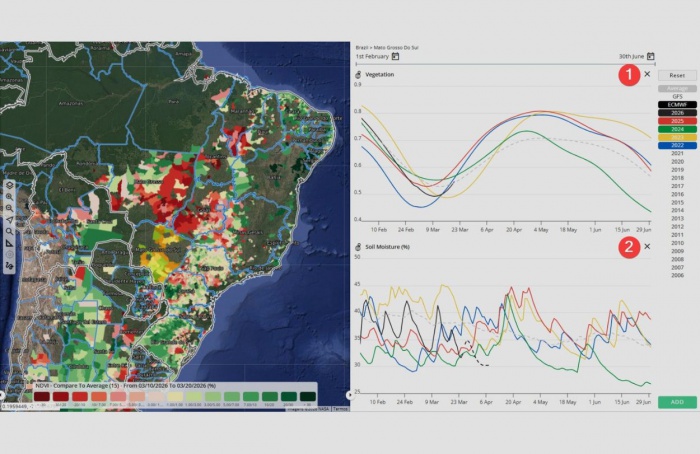The height and width of the screenshot is (454, 700).
Task: Click the zoom in magnifier on map
Action: [9, 196]
